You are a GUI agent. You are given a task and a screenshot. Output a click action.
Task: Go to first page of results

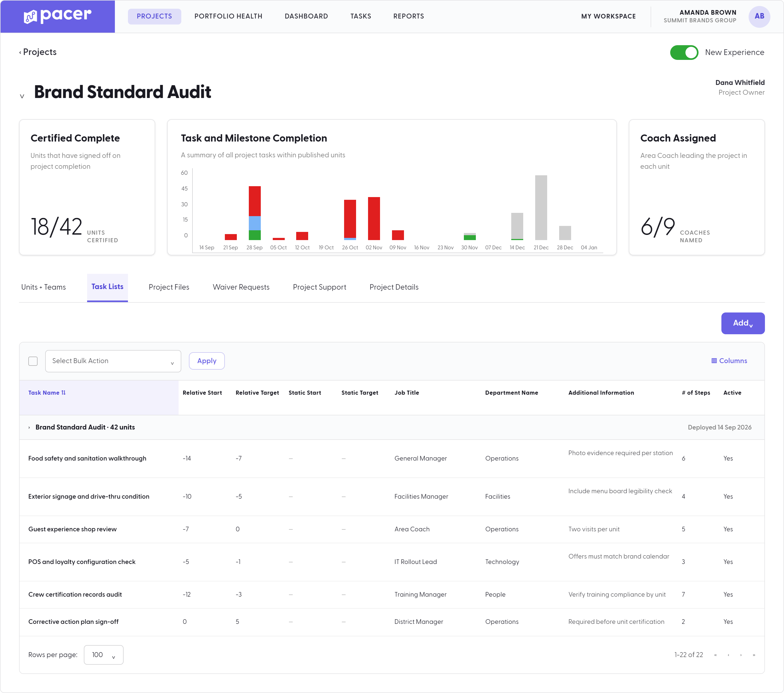pyautogui.click(x=715, y=655)
